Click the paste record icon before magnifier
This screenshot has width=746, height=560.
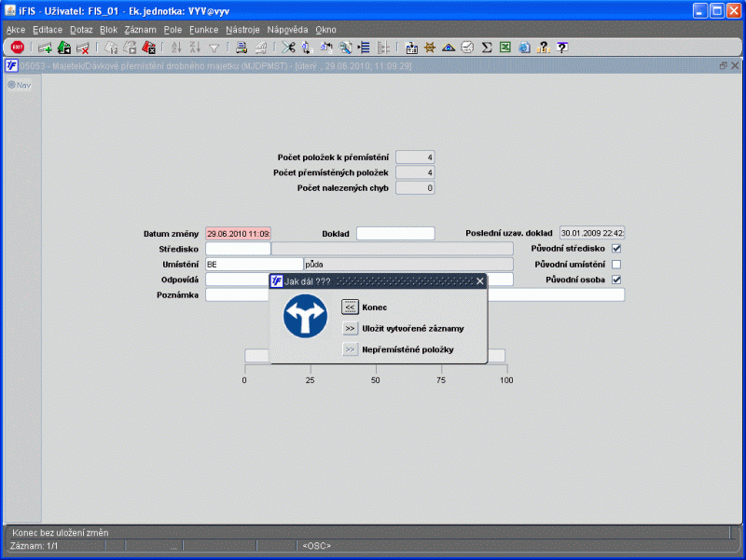tap(326, 48)
